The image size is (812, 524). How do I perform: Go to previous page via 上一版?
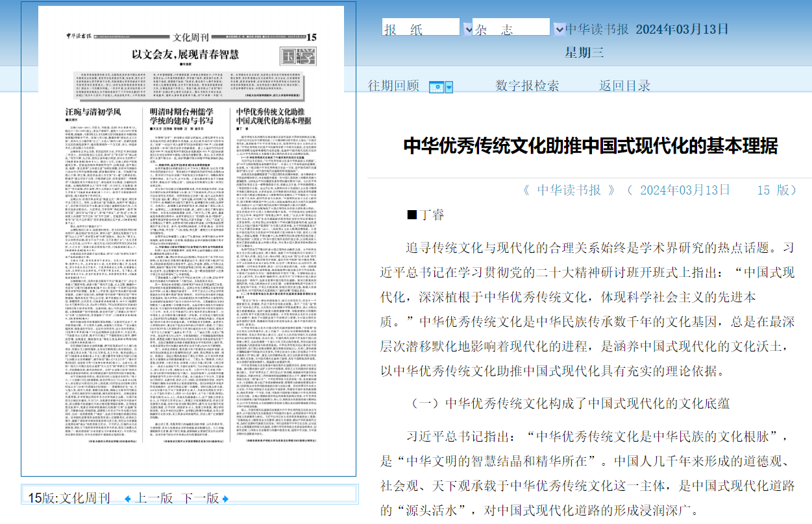(x=153, y=497)
